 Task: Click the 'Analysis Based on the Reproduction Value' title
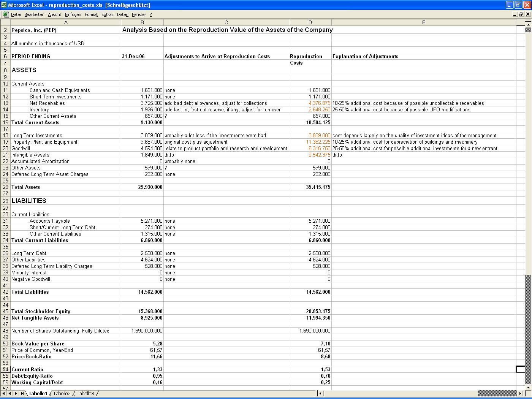227,30
